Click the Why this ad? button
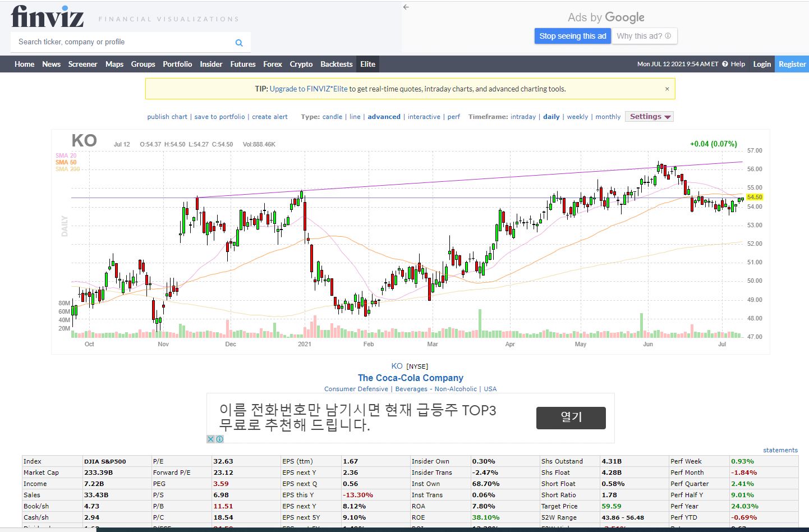809x532 pixels. pos(644,36)
